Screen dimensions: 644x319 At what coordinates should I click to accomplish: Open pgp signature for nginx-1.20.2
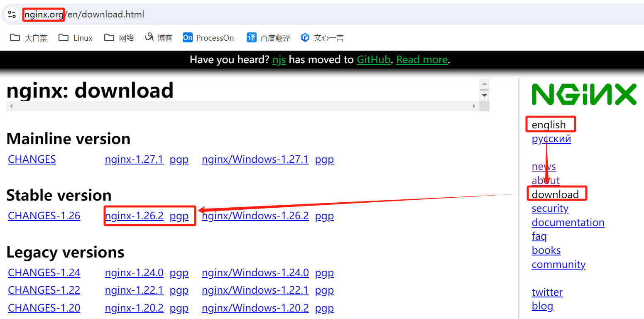(179, 308)
